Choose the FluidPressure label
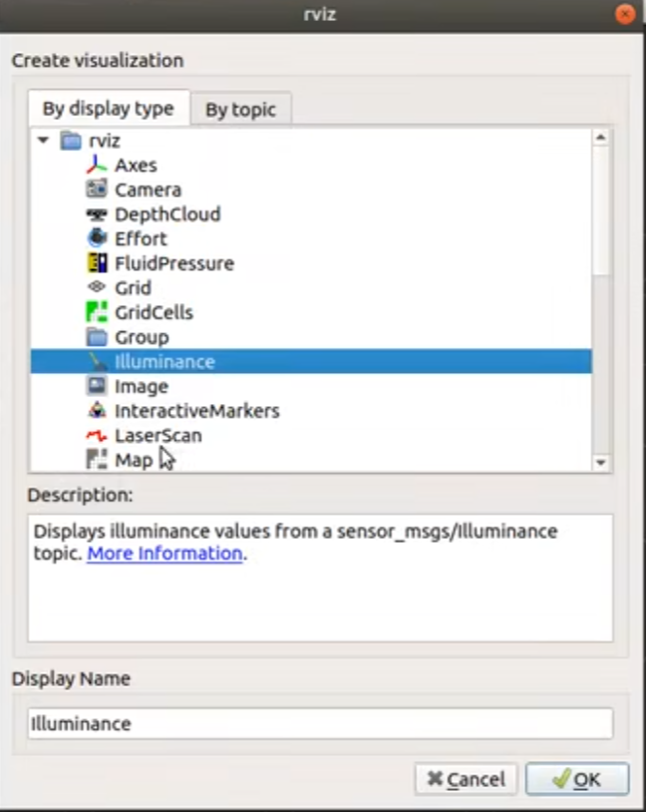646x812 pixels. pos(174,263)
